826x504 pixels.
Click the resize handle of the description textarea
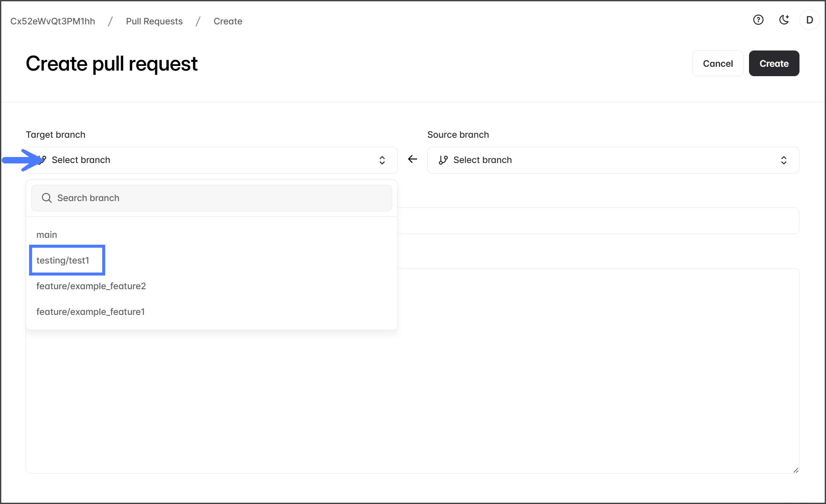click(796, 470)
